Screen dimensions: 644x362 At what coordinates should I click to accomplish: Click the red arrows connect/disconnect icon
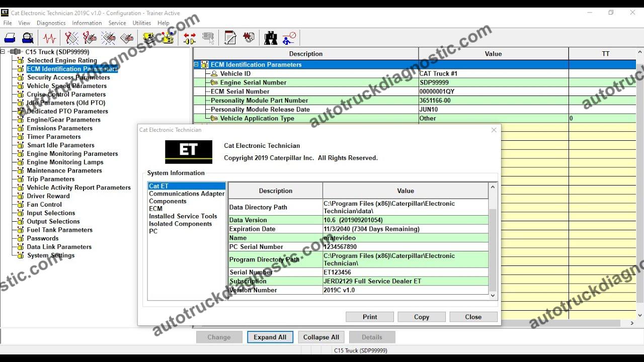pyautogui.click(x=190, y=38)
